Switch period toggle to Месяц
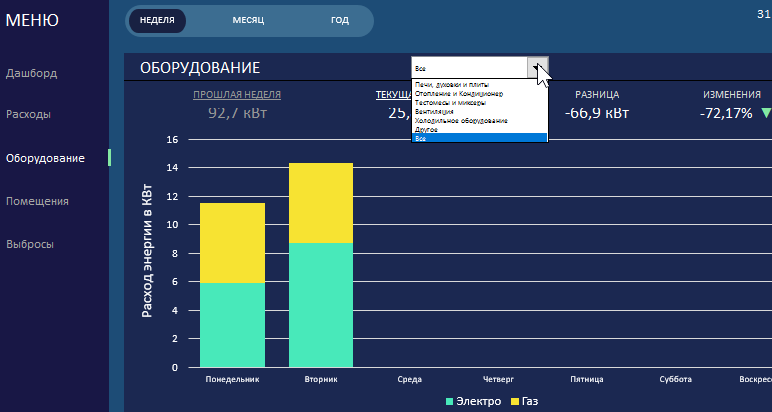Viewport: 772px width, 412px height. coord(248,20)
